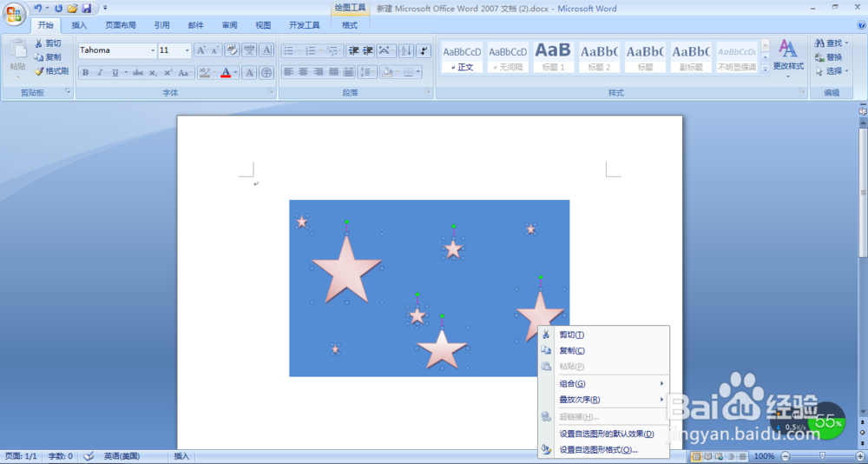Screen dimensions: 868x464
Task: Toggle Center paragraph alignment
Action: pos(303,71)
